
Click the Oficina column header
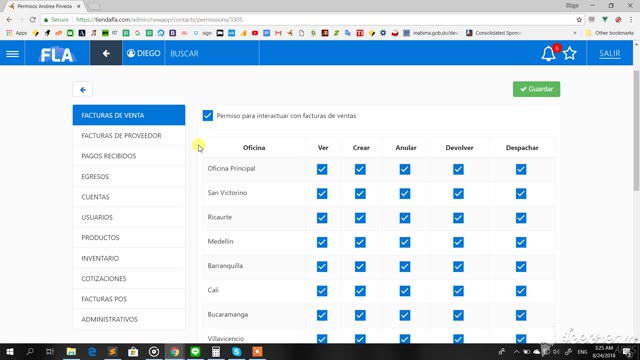[x=254, y=148]
